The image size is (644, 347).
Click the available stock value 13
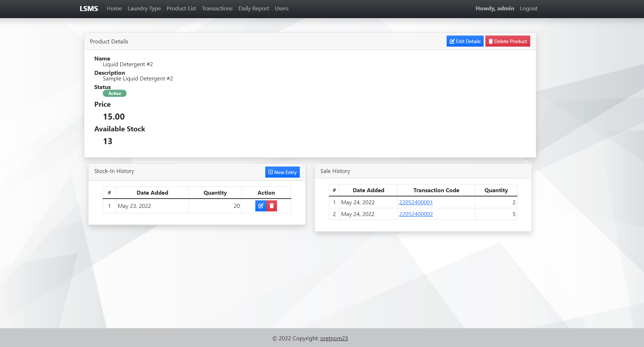[x=108, y=141]
